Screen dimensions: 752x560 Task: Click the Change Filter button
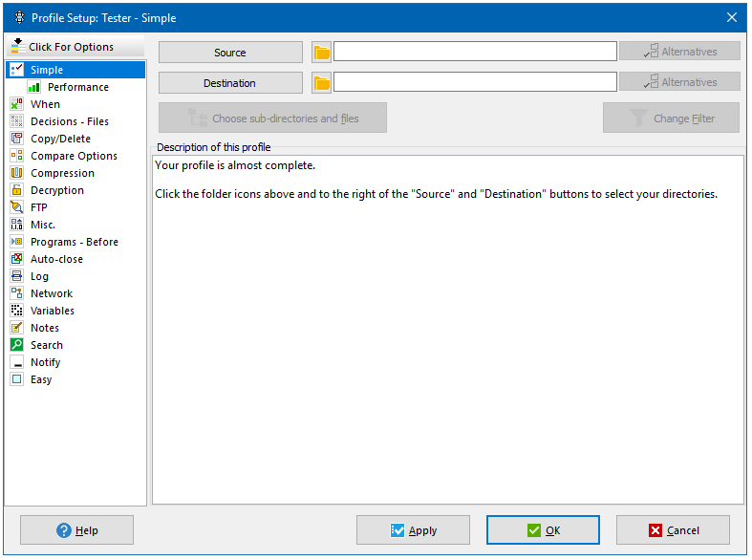coord(671,118)
